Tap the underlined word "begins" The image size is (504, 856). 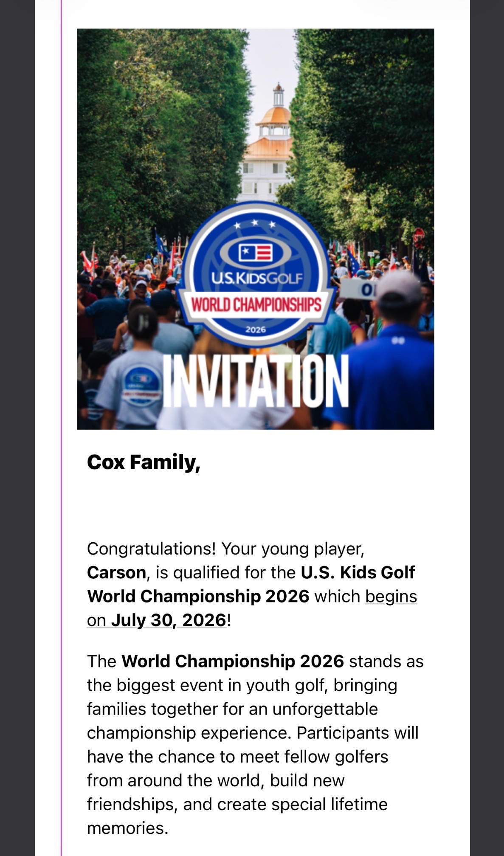coord(391,596)
